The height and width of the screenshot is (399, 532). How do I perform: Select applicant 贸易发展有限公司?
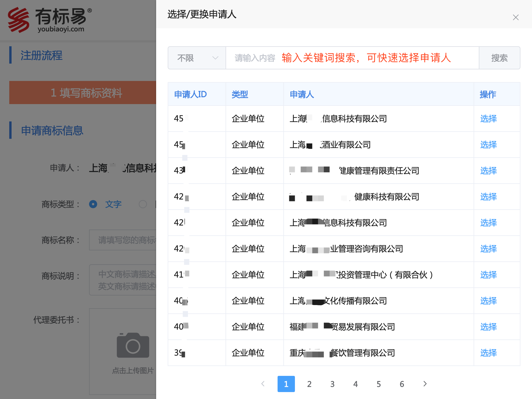tap(488, 327)
